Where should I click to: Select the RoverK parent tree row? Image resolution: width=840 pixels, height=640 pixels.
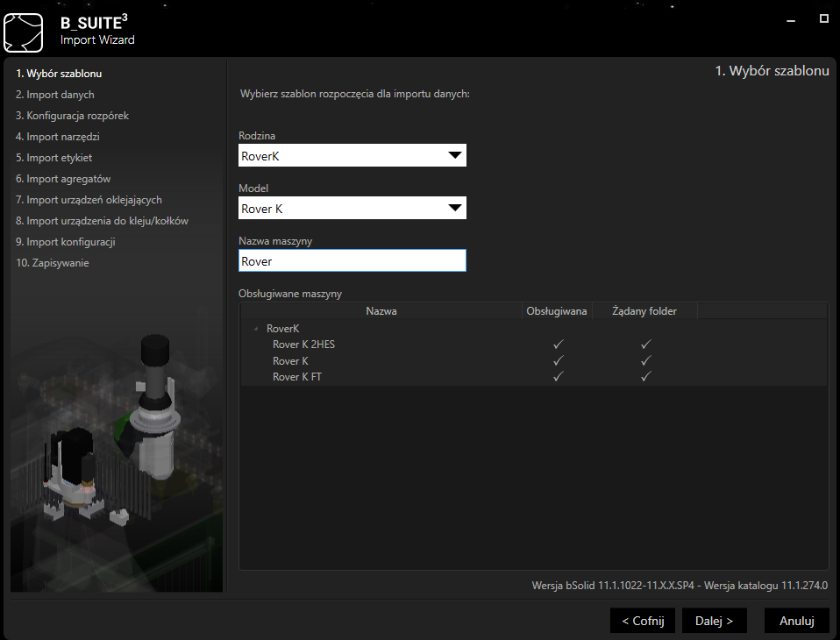click(x=534, y=328)
